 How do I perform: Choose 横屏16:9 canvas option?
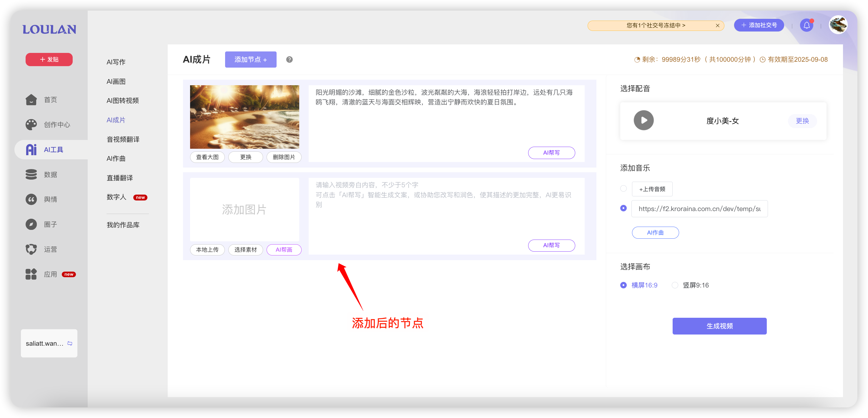639,285
